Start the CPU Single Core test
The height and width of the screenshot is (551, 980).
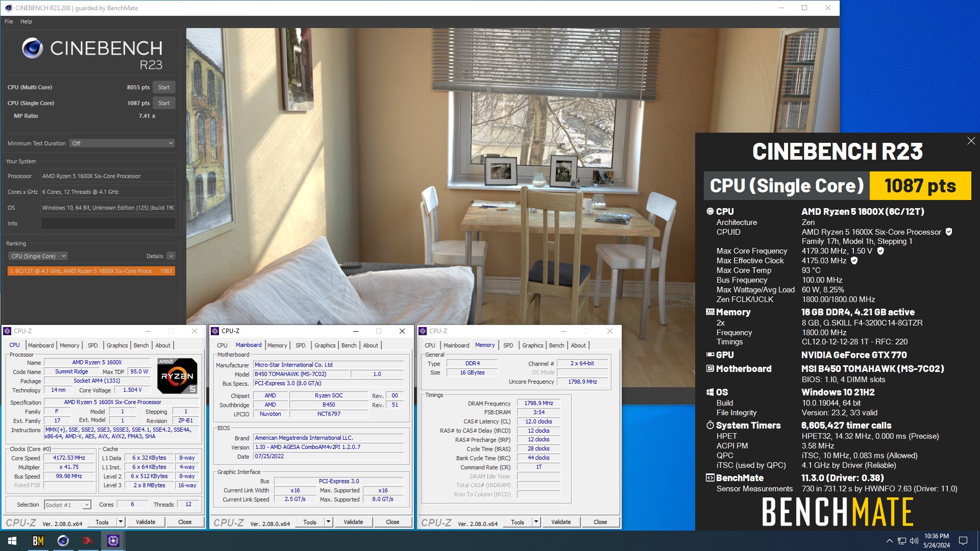164,103
